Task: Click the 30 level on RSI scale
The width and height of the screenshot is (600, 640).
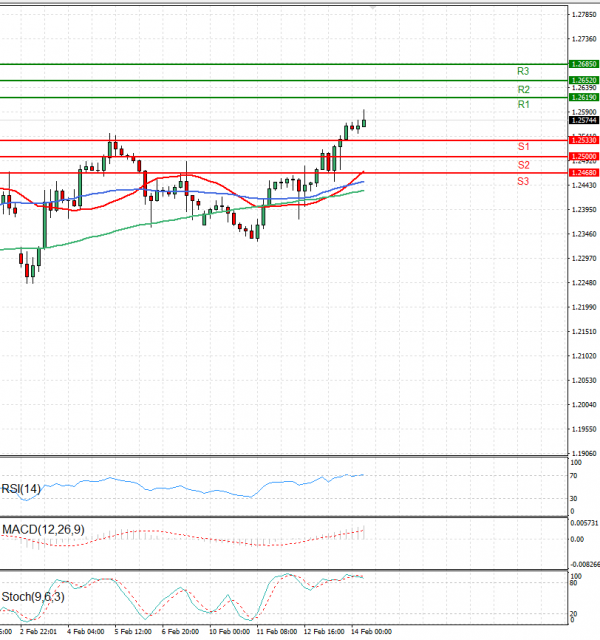Action: [573, 499]
